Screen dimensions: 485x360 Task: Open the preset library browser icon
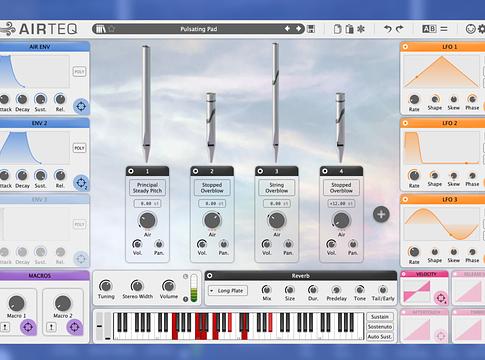101,29
